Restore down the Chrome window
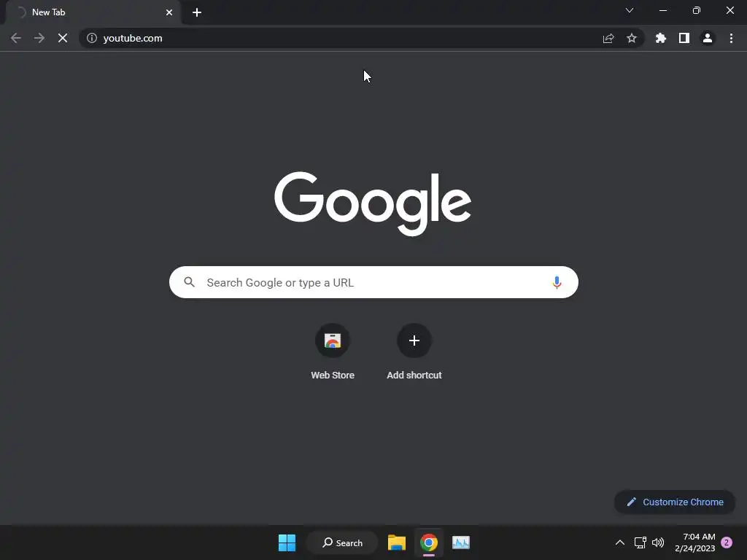 coord(697,10)
